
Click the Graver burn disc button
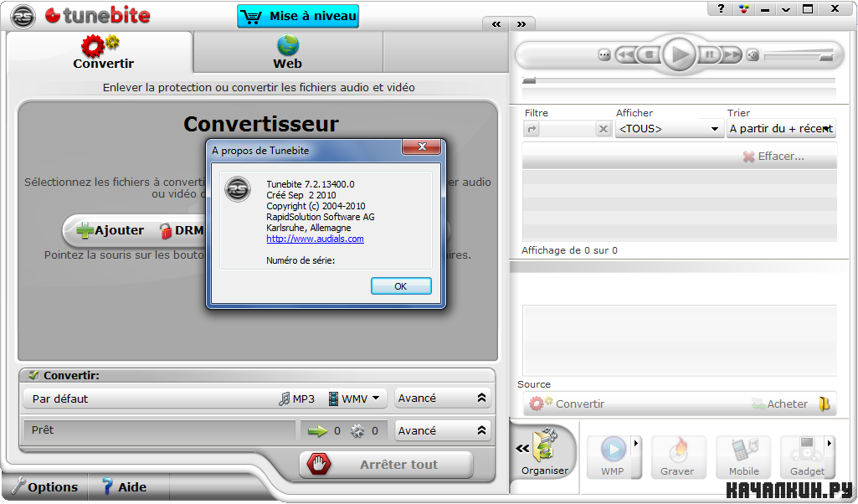(677, 457)
